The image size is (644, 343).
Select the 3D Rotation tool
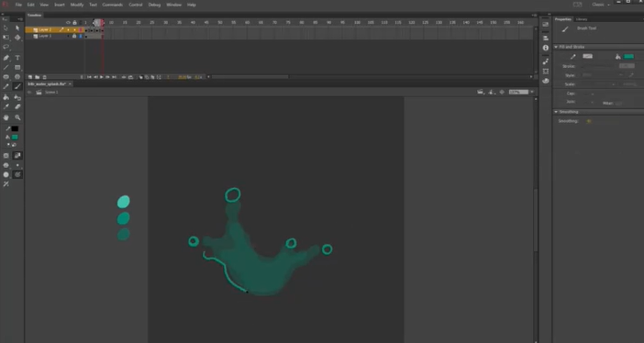tap(17, 38)
